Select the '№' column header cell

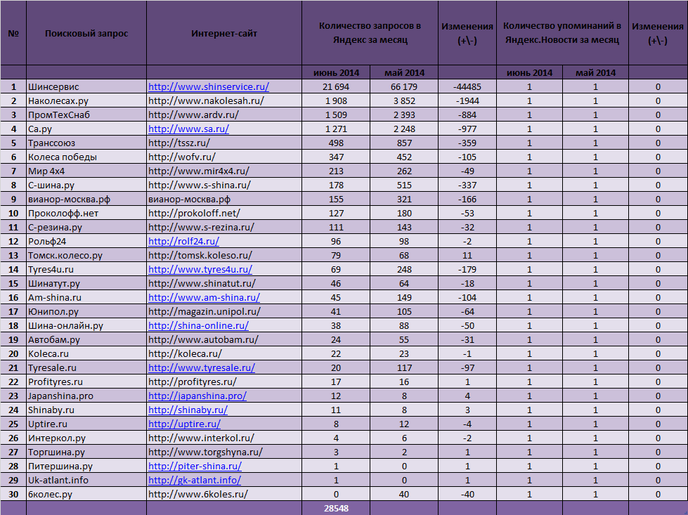coord(13,33)
